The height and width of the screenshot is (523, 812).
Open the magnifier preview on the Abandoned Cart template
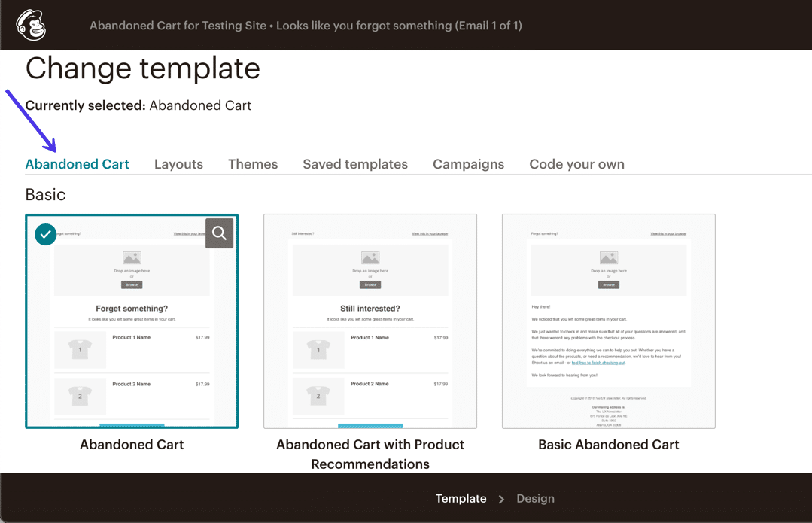pos(219,233)
